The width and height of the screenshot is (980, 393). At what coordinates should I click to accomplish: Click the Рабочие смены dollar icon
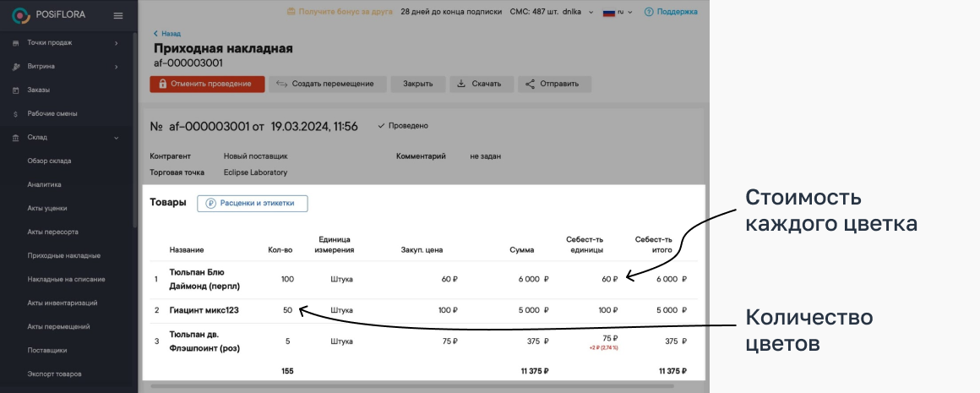pos(15,113)
